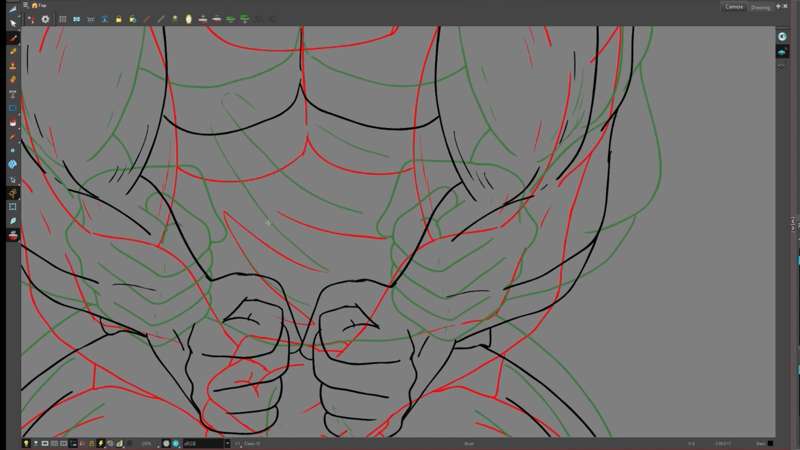
Task: Switch to the Drawing view tab
Action: pos(760,7)
